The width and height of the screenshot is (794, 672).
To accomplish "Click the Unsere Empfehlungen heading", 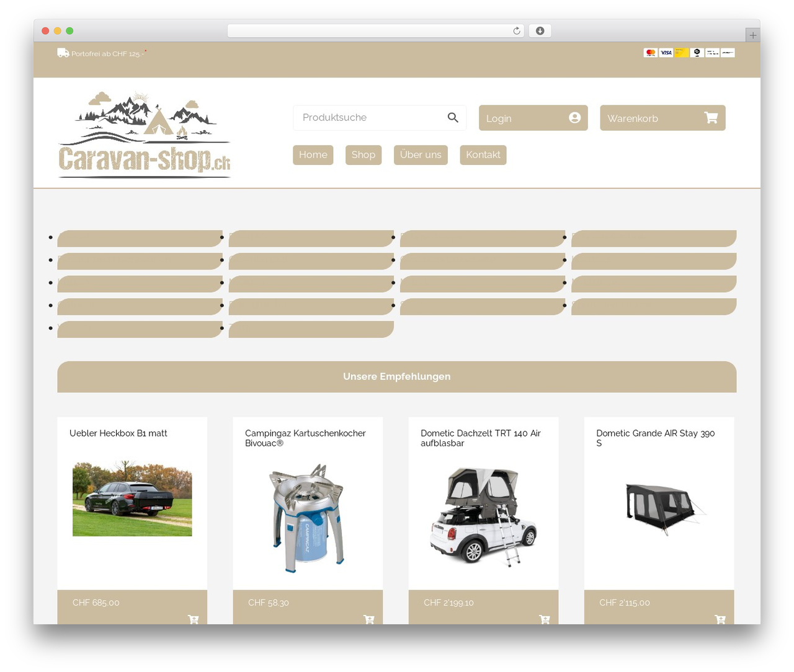I will pyautogui.click(x=397, y=377).
